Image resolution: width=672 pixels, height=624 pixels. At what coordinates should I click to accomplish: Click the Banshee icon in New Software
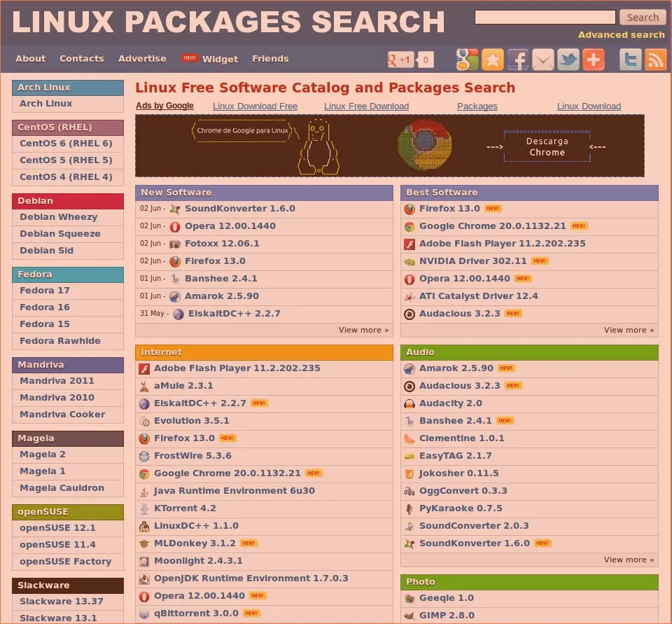(175, 279)
